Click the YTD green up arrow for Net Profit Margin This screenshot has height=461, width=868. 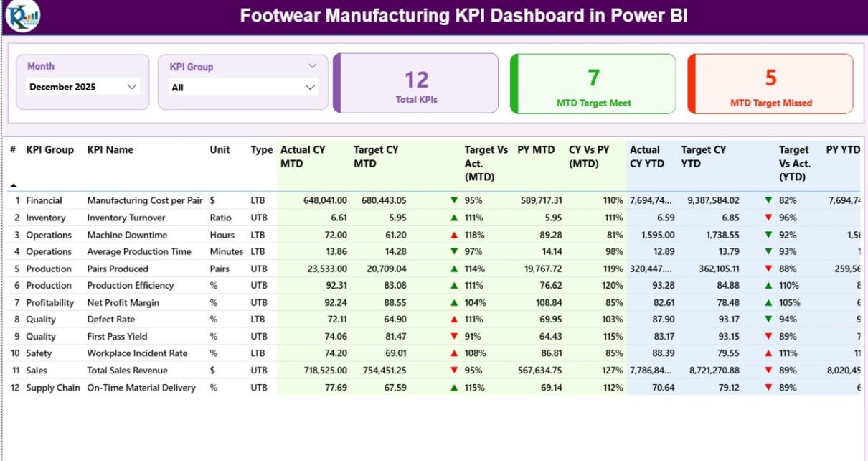click(768, 303)
